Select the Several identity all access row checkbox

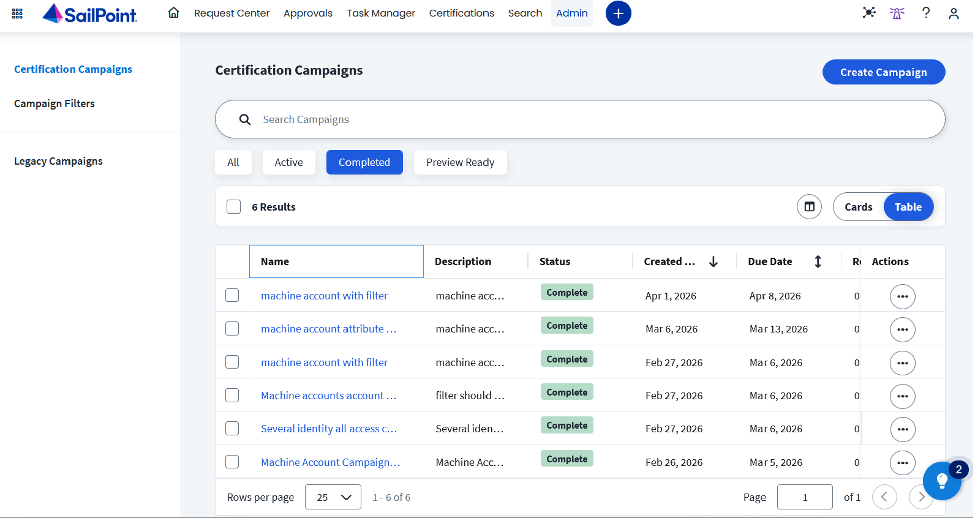232,428
